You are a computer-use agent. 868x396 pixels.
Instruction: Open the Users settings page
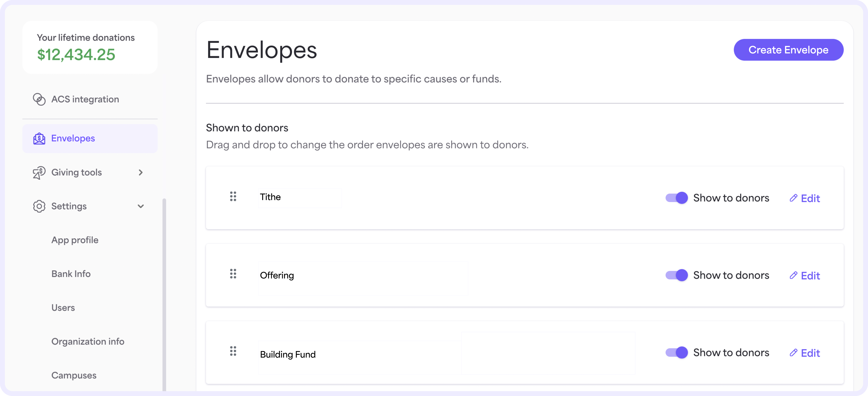[x=63, y=308]
